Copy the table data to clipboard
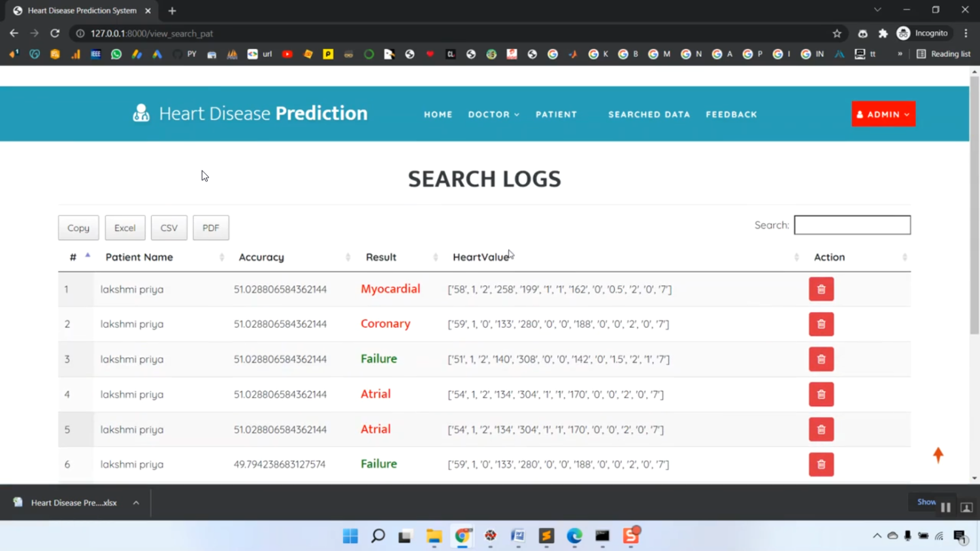This screenshot has height=551, width=980. tap(78, 228)
